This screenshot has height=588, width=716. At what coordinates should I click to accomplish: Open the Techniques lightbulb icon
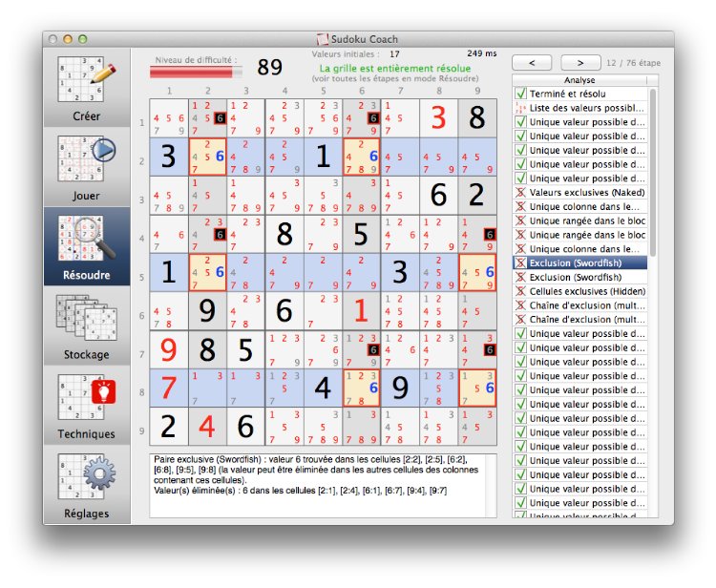[x=86, y=397]
